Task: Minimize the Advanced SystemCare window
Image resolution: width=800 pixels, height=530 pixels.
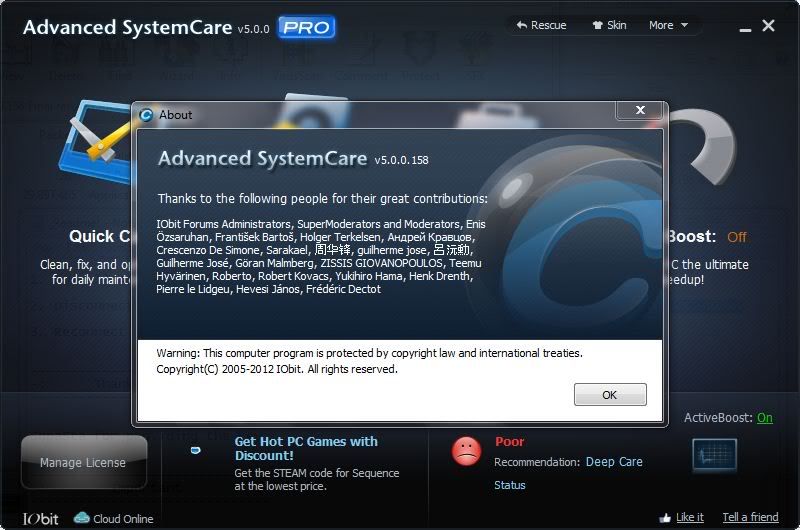Action: tap(745, 28)
